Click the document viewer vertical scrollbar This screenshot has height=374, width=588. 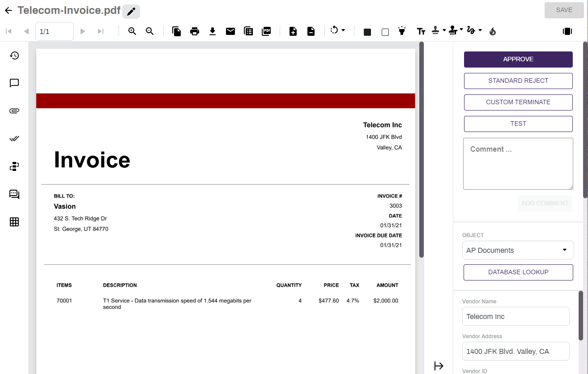point(422,150)
